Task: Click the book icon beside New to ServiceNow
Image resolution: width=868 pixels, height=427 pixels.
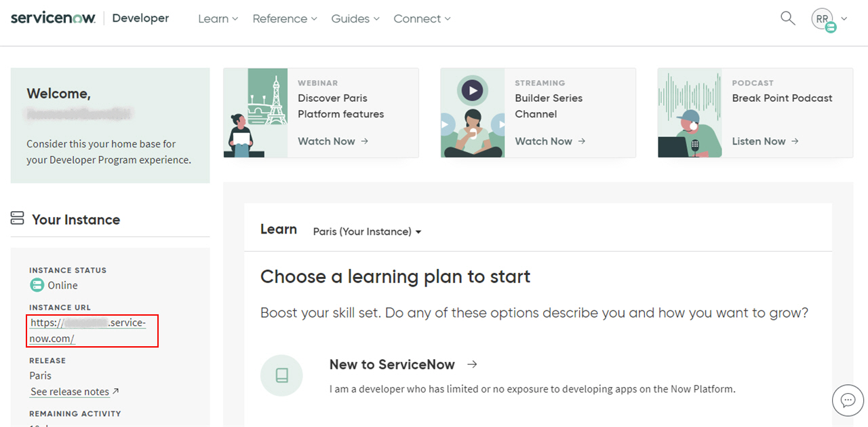Action: pyautogui.click(x=281, y=375)
